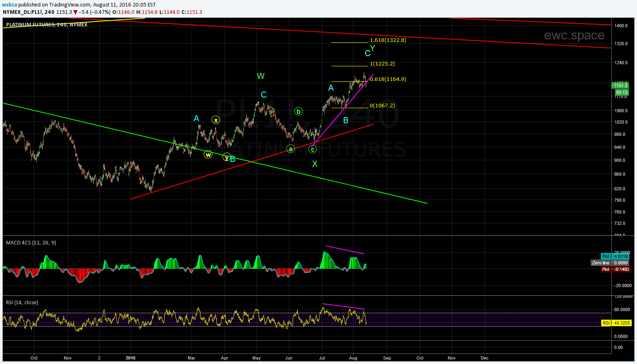The width and height of the screenshot is (637, 364).
Task: Select the yellow circled "x" wave marker
Action: (x=216, y=120)
